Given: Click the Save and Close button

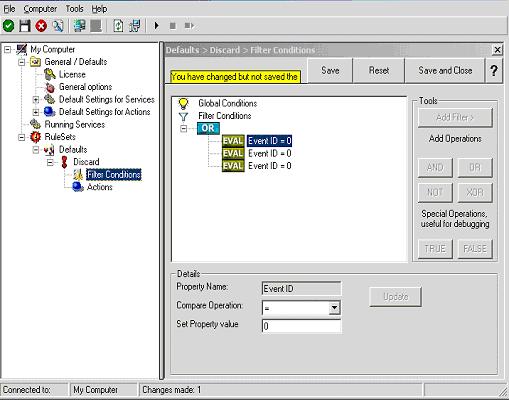Looking at the screenshot, I should click(445, 70).
